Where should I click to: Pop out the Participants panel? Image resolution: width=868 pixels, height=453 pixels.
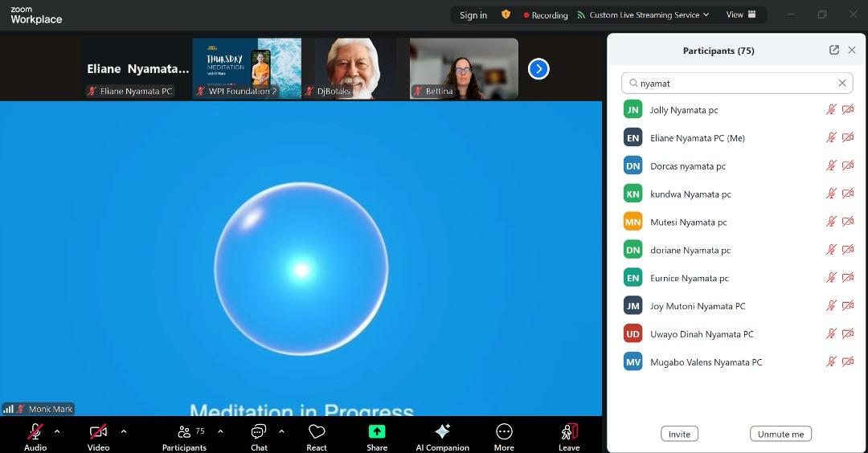(833, 50)
